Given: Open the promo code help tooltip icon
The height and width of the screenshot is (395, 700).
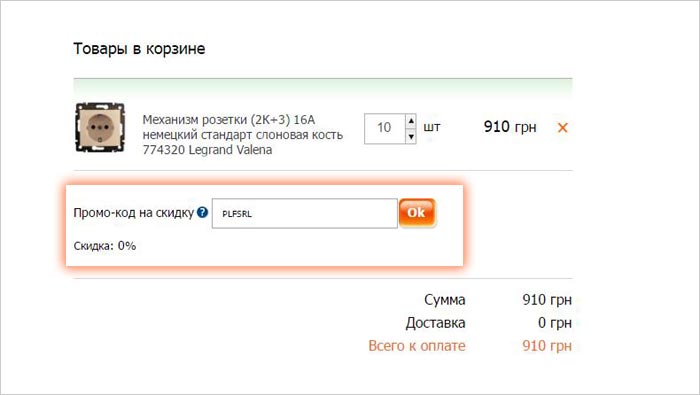Looking at the screenshot, I should tap(202, 212).
